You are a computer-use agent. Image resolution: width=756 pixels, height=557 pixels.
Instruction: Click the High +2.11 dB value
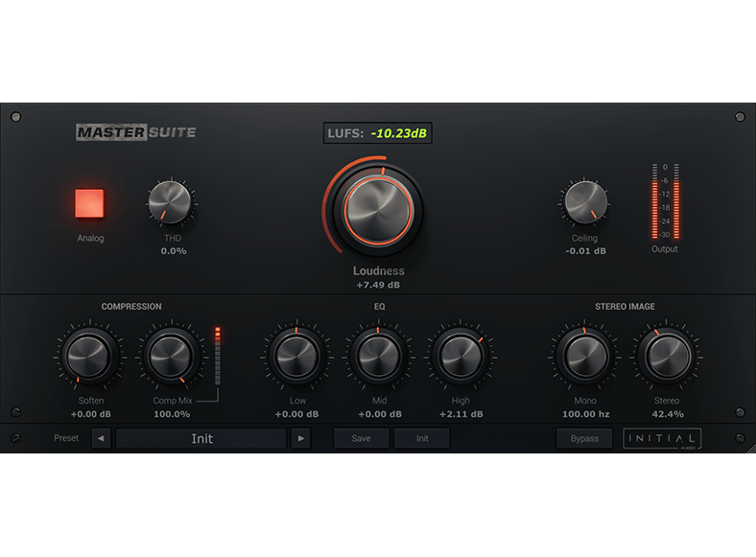(x=461, y=414)
